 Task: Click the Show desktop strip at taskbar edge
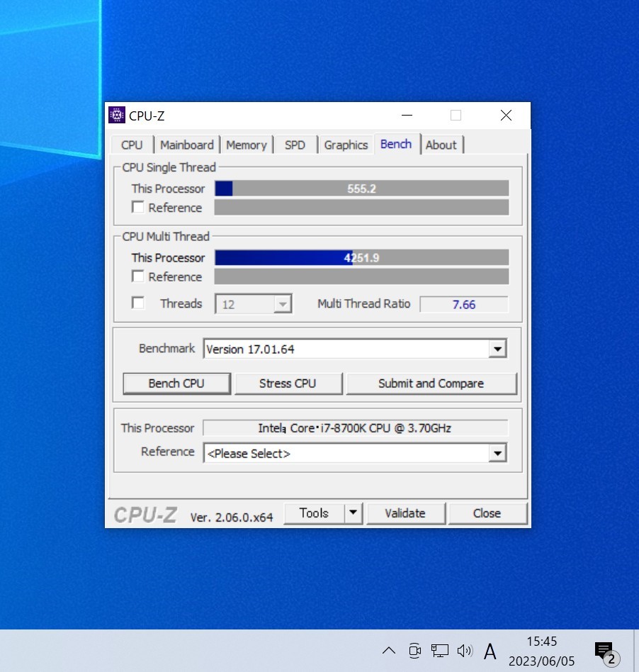pos(636,651)
